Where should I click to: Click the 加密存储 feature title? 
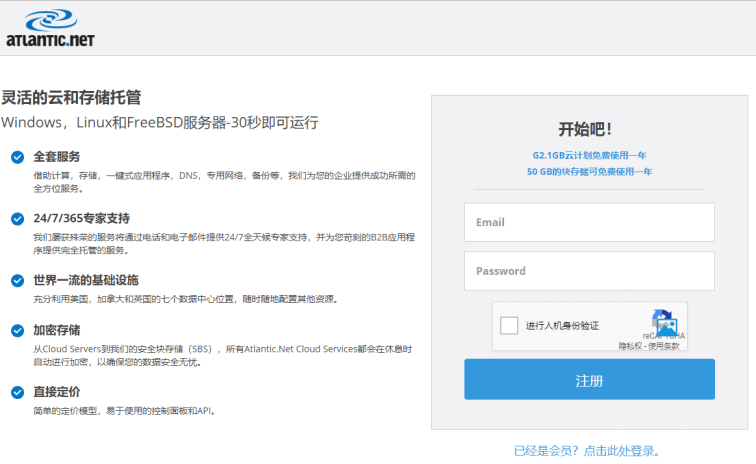pos(56,330)
